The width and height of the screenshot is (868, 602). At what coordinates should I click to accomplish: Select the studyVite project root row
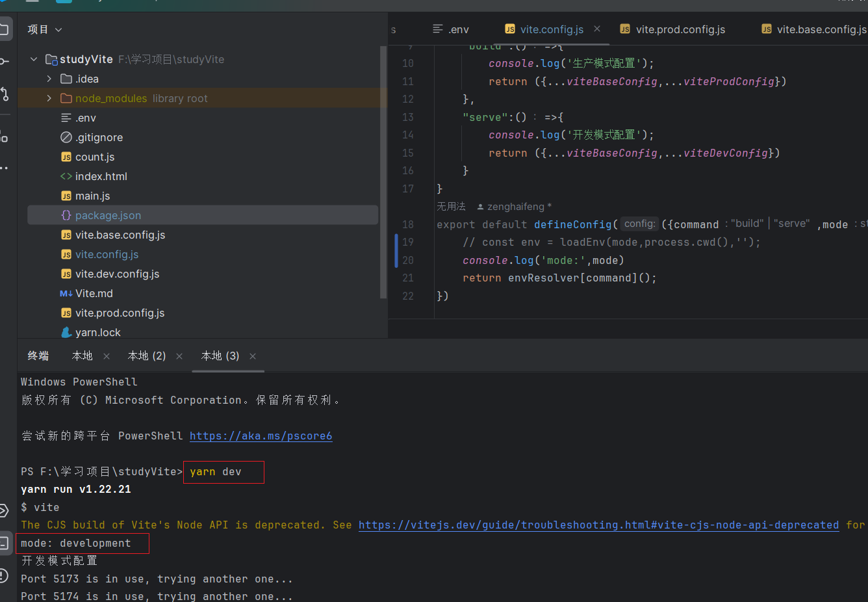click(x=203, y=59)
